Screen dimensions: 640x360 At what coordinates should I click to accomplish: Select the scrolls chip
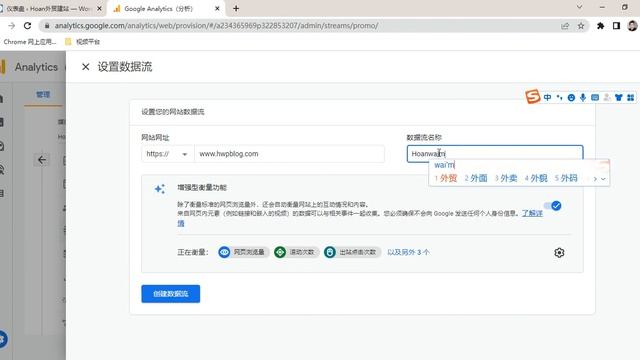tap(296, 252)
